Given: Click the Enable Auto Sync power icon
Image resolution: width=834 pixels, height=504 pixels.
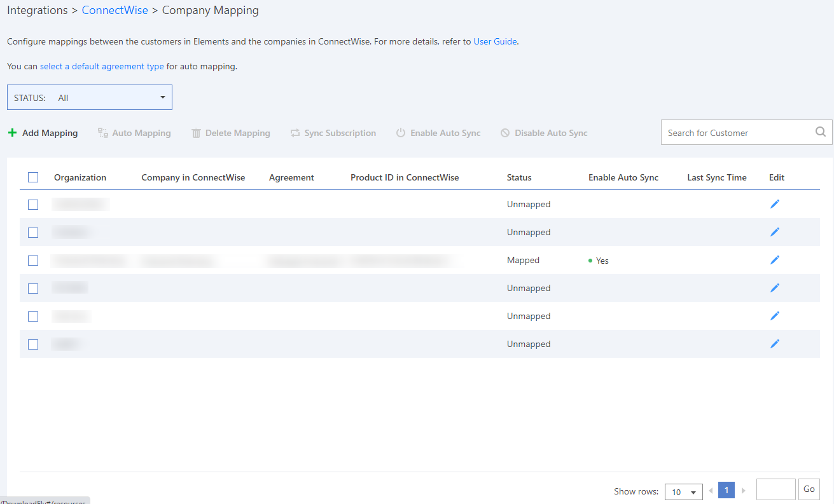Looking at the screenshot, I should click(400, 132).
